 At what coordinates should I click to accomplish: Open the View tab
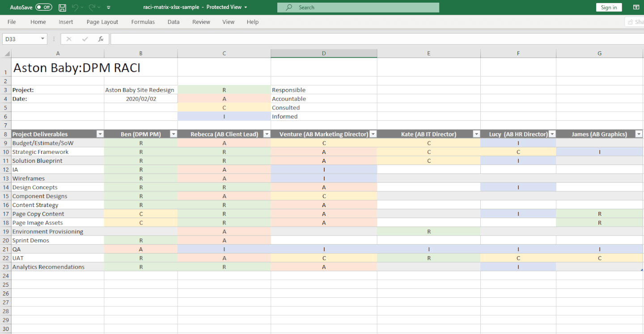[x=228, y=22]
